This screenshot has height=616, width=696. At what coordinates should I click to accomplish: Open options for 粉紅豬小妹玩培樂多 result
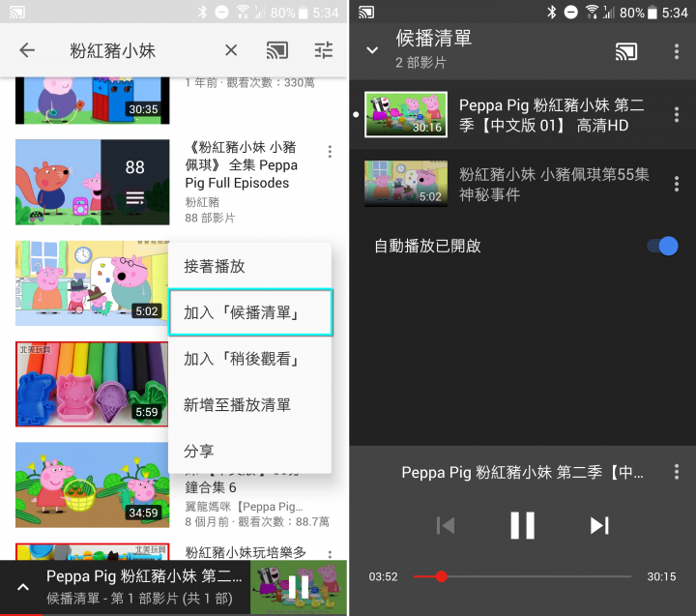point(330,554)
